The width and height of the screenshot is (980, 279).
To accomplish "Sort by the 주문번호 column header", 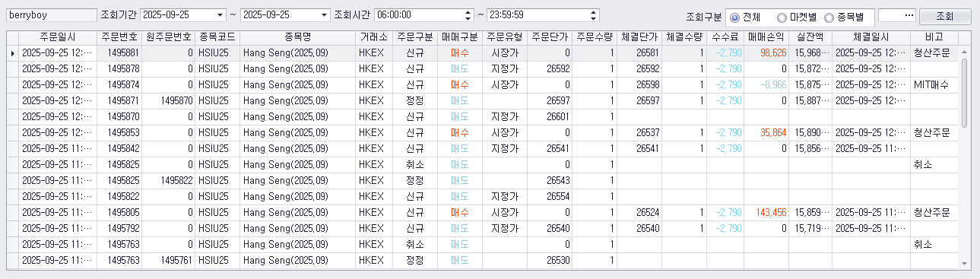I will coord(119,37).
